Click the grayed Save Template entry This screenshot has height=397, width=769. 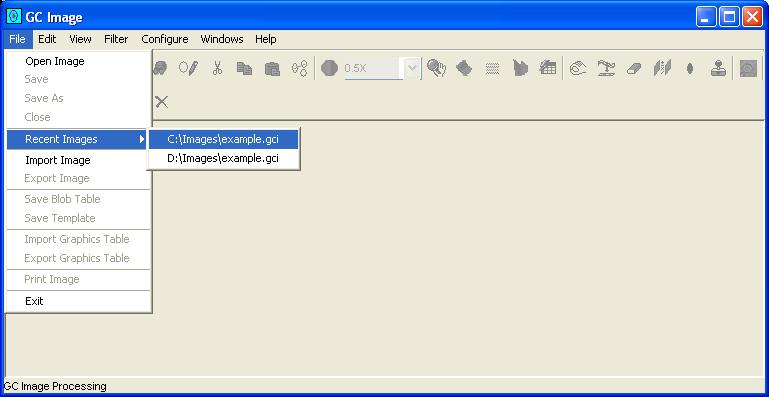pos(77,218)
